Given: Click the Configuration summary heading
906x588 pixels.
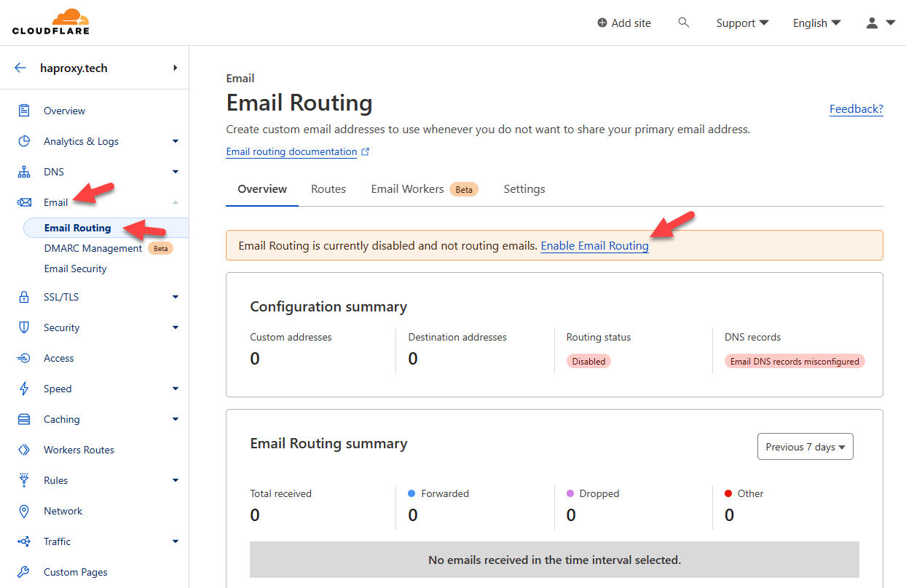Looking at the screenshot, I should click(328, 306).
